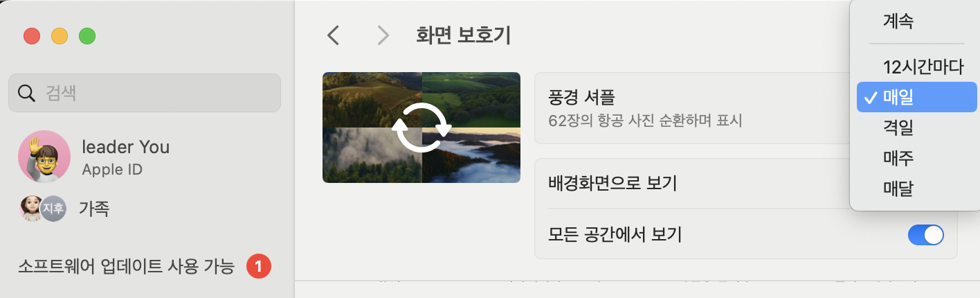Click the magnifying glass search icon

pos(27,94)
